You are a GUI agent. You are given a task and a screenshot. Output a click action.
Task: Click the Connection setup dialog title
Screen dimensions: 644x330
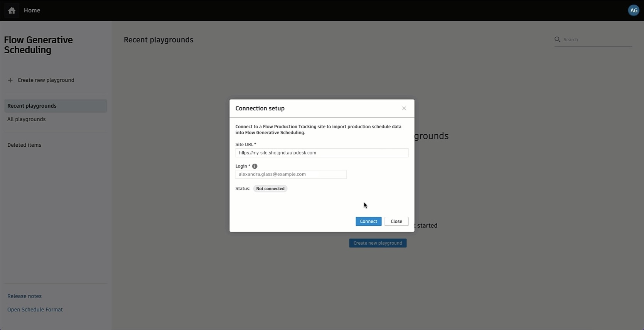click(260, 108)
